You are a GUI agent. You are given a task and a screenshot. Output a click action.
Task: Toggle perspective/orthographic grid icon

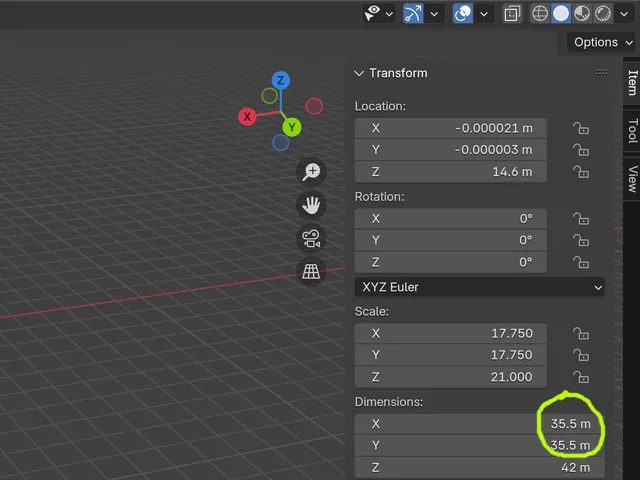(x=311, y=271)
